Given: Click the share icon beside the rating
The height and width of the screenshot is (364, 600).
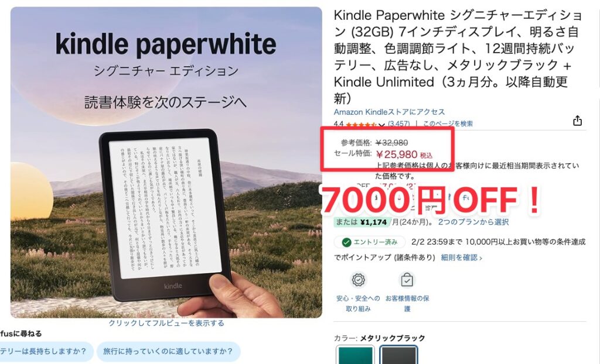Looking at the screenshot, I should point(577,121).
